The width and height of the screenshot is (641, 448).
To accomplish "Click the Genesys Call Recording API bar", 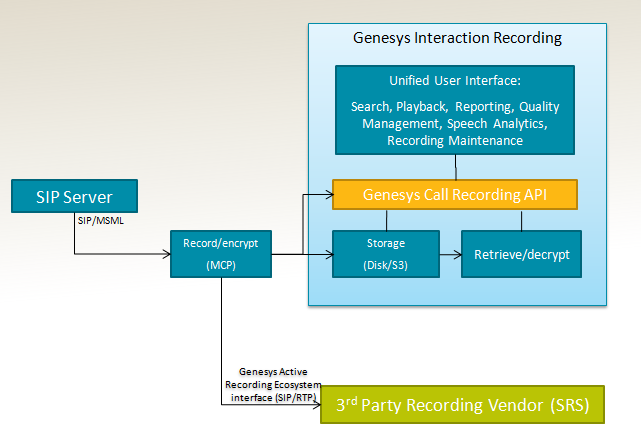I will [455, 194].
